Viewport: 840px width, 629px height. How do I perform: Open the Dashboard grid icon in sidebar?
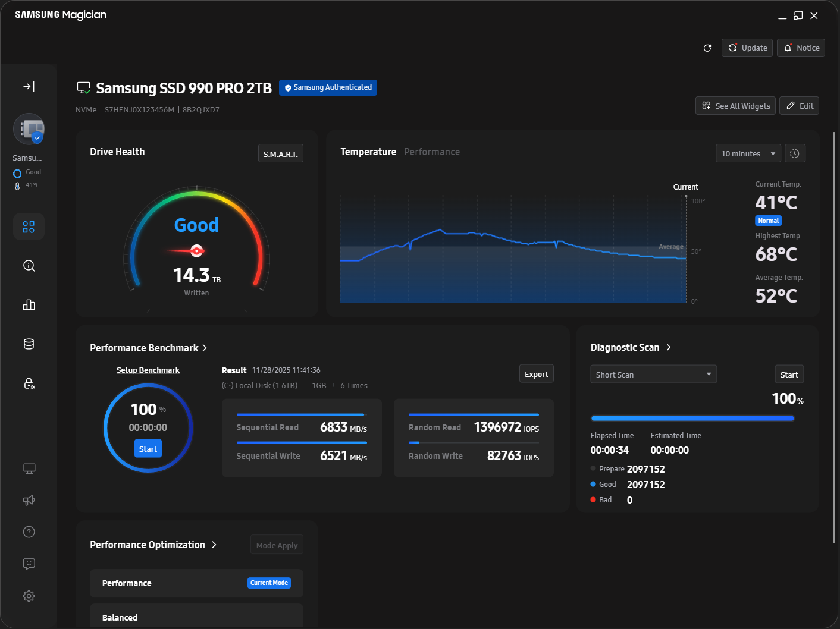point(29,227)
